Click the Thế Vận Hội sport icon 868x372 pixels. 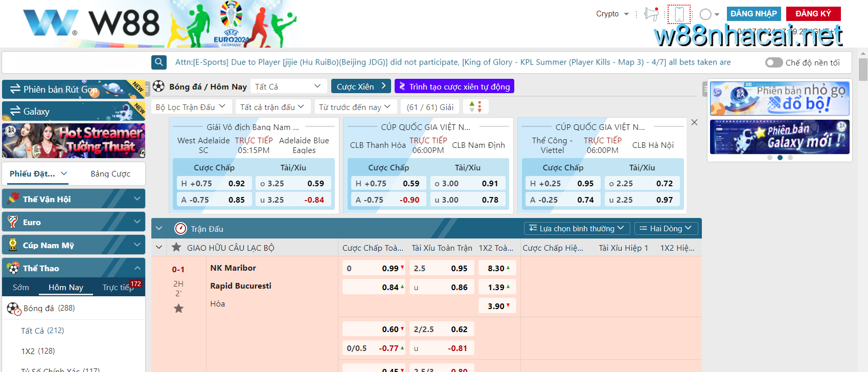click(13, 199)
